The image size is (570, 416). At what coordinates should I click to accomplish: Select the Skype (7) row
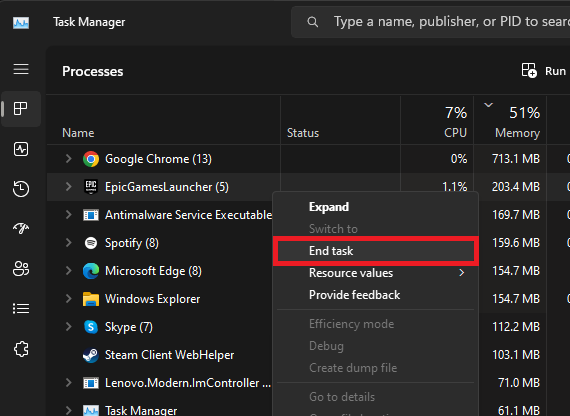coord(160,327)
